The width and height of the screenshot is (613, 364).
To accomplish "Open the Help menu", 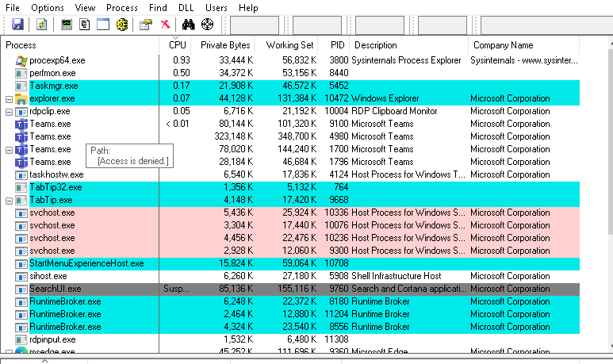I will (x=248, y=8).
